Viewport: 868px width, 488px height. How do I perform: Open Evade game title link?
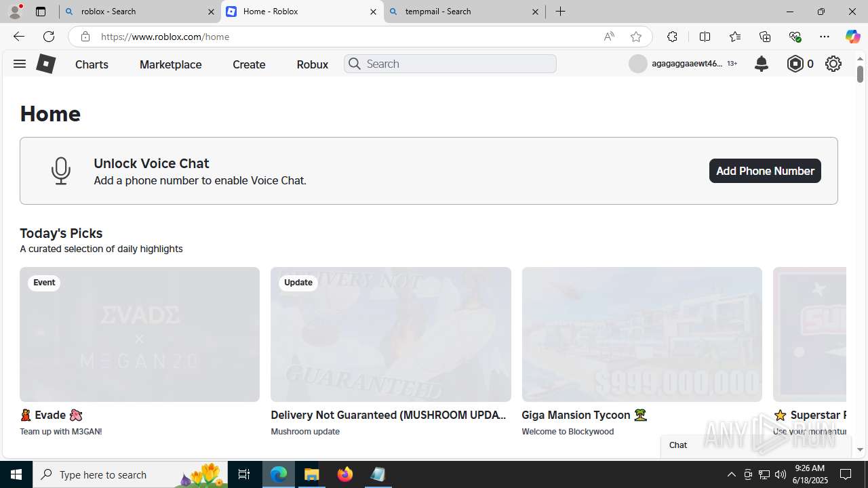51,415
